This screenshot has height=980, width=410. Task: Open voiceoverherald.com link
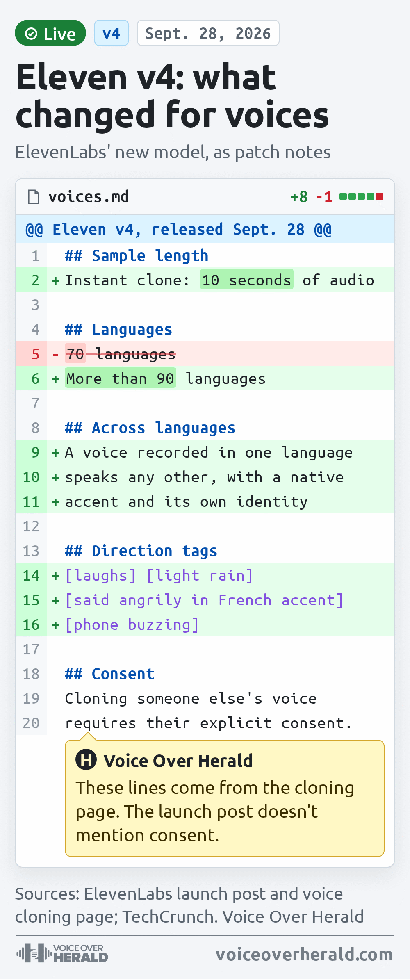pos(304,954)
